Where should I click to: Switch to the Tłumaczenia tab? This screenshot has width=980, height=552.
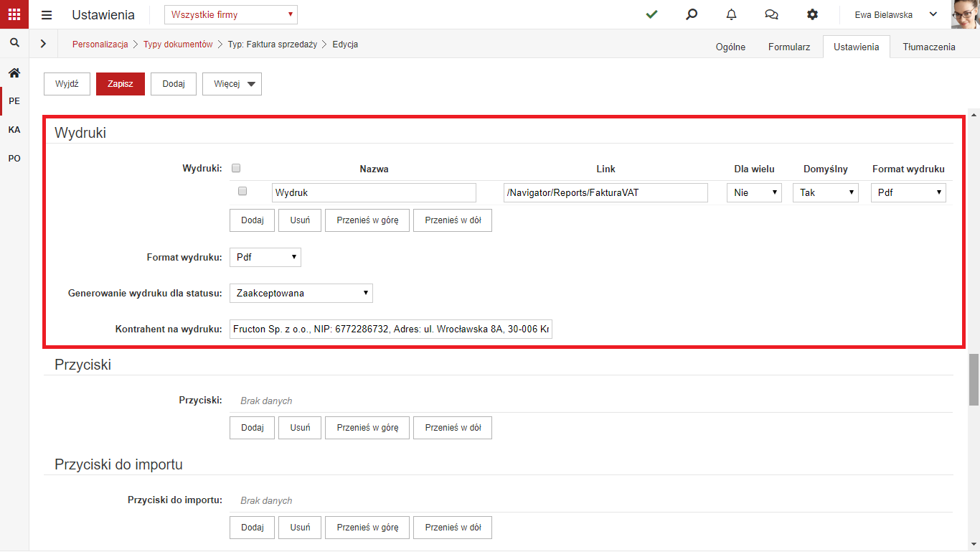pyautogui.click(x=929, y=47)
